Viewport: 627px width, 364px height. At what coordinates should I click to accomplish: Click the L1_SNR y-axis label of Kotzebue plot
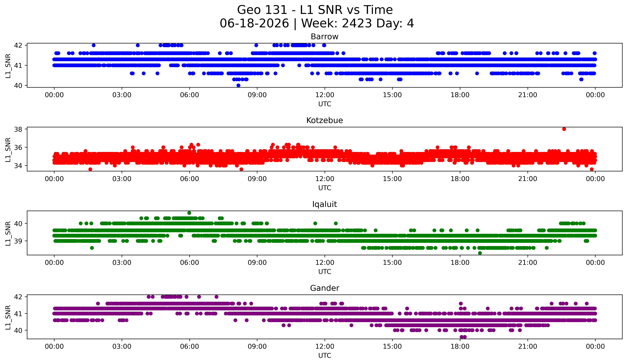coord(8,150)
